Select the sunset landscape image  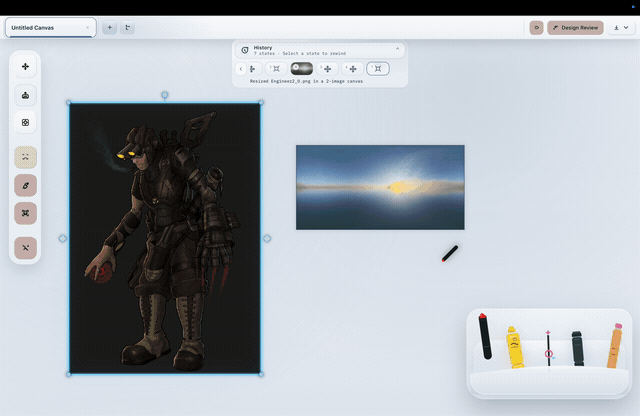click(380, 187)
